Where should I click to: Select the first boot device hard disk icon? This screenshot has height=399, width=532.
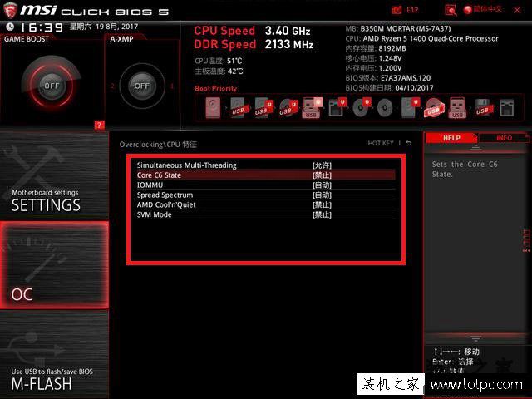(x=213, y=108)
